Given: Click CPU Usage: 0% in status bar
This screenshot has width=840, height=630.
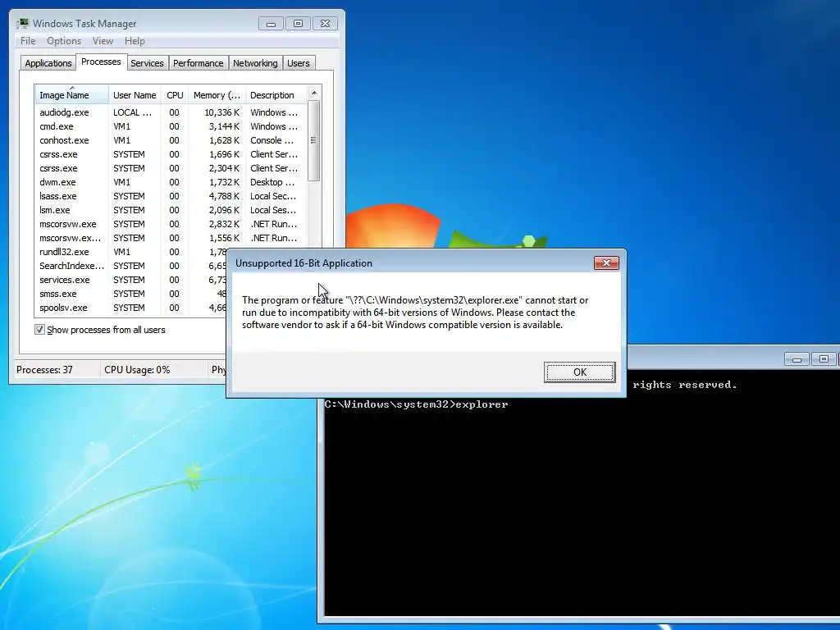Looking at the screenshot, I should [x=137, y=370].
